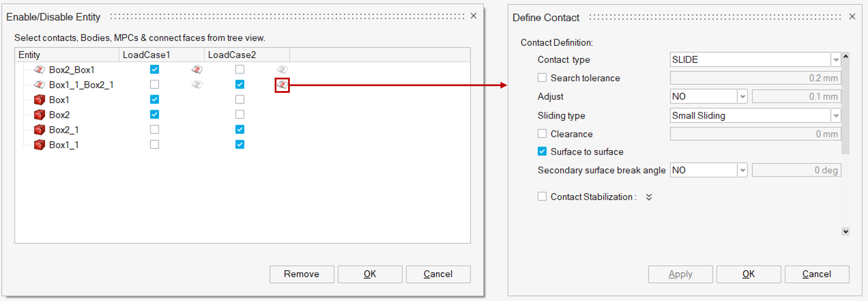Expand the Contact Stabilization section chevrons
868x301 pixels.
click(x=649, y=197)
